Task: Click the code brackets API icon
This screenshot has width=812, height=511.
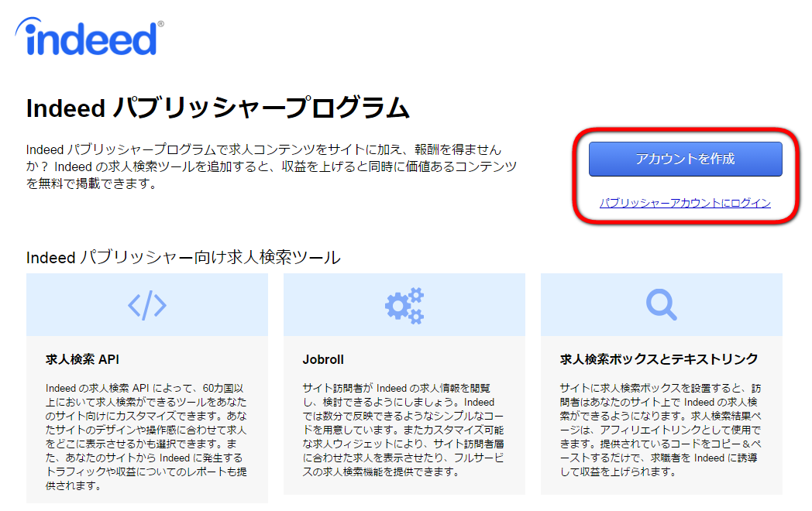Action: 147,305
